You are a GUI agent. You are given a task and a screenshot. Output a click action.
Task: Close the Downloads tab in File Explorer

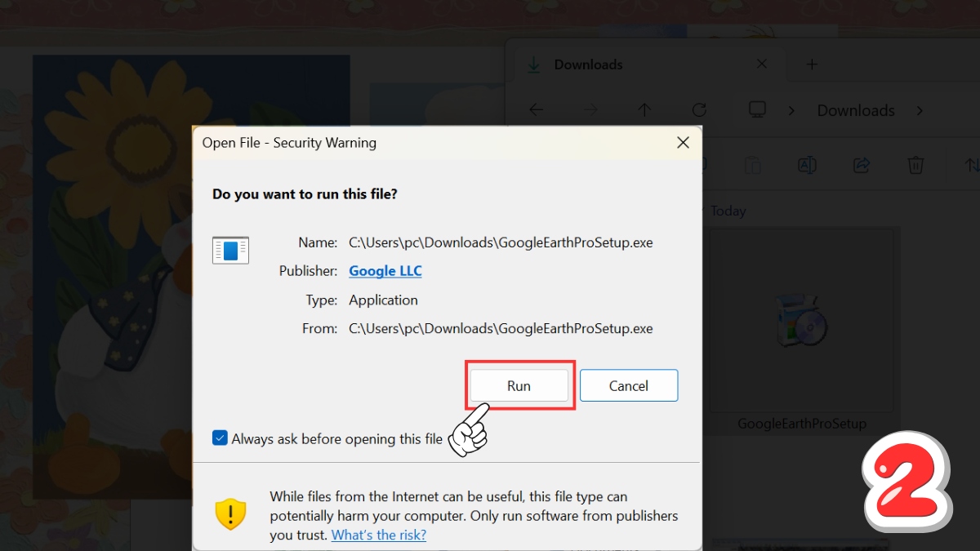pos(762,64)
